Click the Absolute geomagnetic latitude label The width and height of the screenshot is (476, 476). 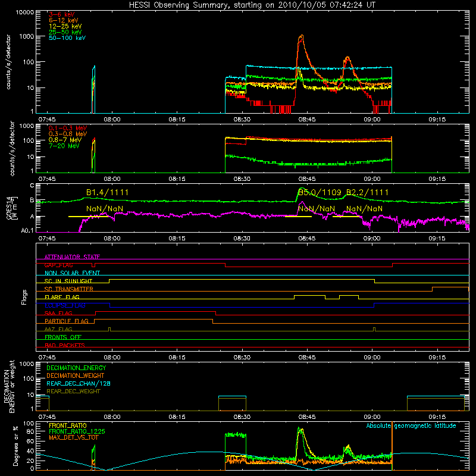point(411,425)
